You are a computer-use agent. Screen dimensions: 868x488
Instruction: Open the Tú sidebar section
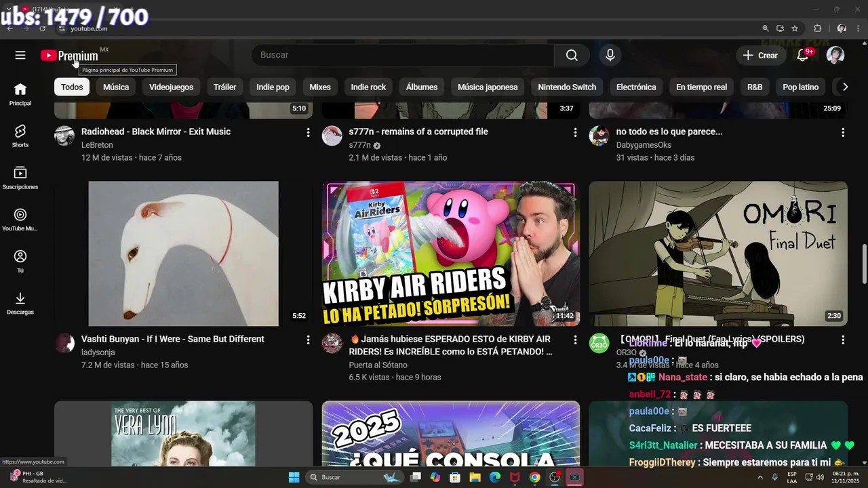(x=20, y=261)
